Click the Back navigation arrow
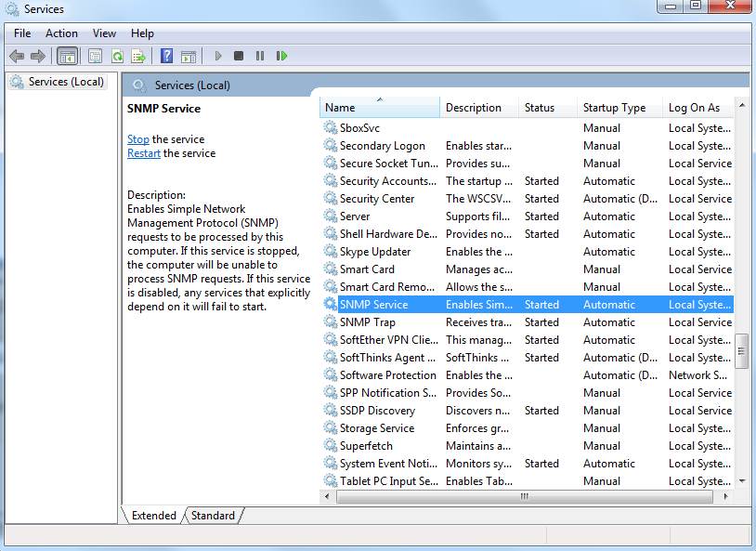The height and width of the screenshot is (551, 756). tap(17, 56)
